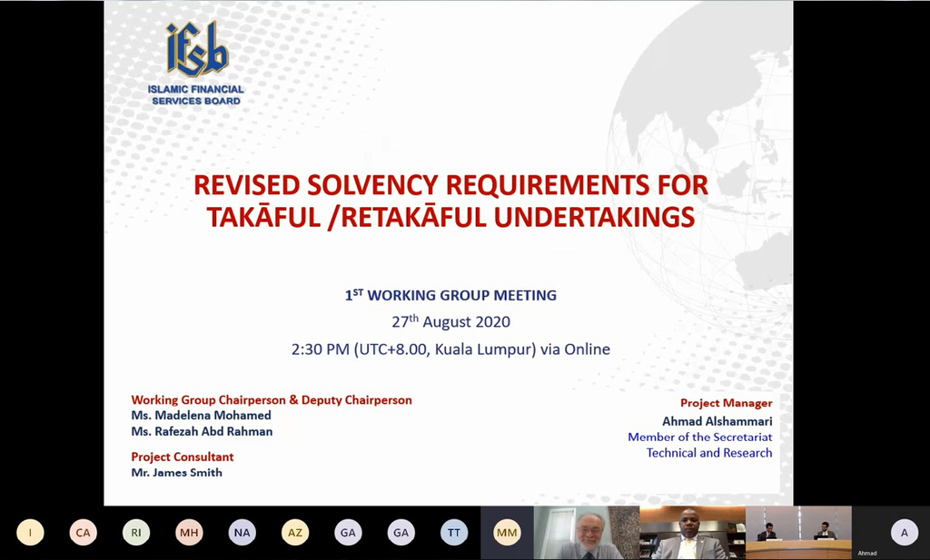Viewport: 930px width, 560px height.
Task: Click the name Ms. Rafezah Abd Rahman
Action: [203, 431]
